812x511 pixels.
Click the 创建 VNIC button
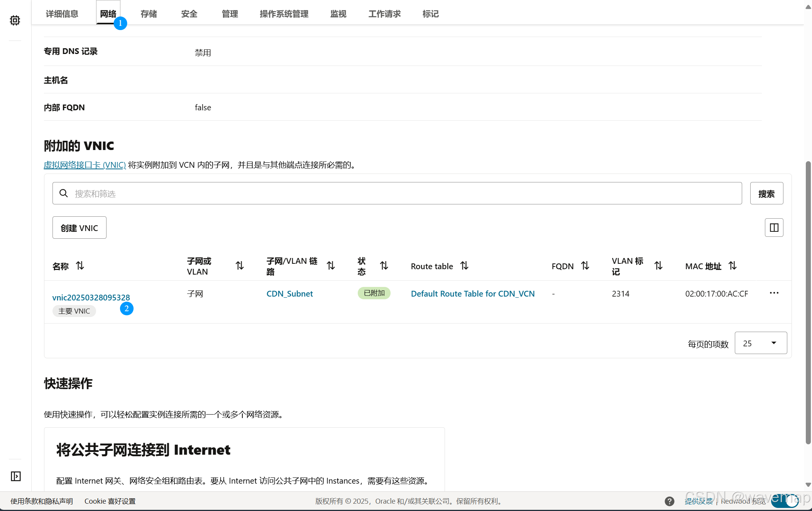[79, 228]
